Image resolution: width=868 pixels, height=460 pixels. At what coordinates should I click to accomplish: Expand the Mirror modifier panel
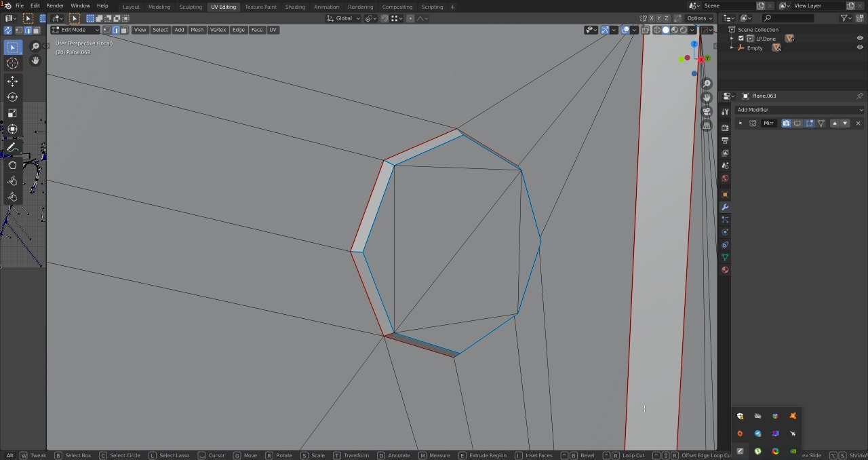click(741, 123)
